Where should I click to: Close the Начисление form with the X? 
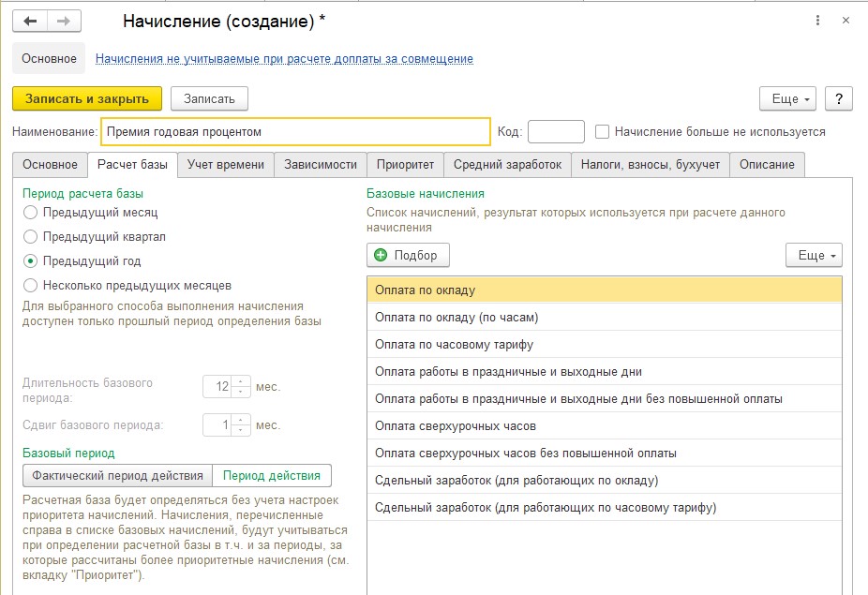coord(846,21)
